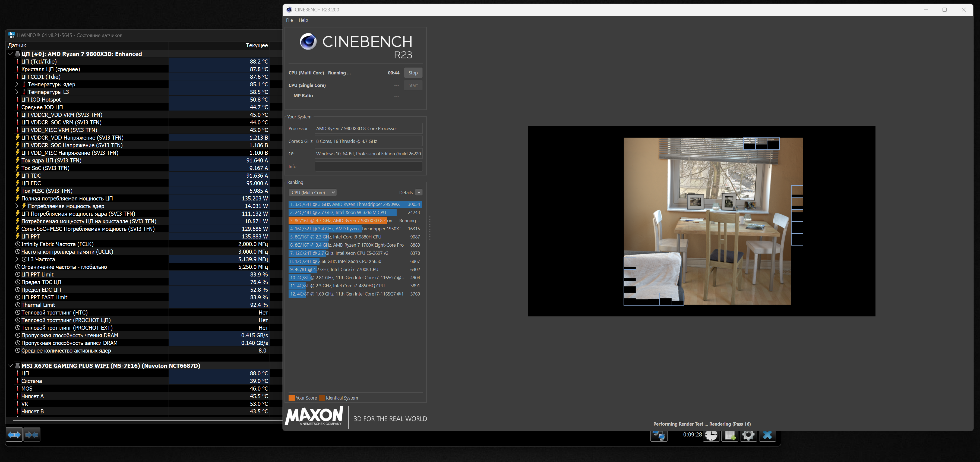Click chip icon of MSI X670E GAMING PLUS WIFI
980x462 pixels.
[17, 366]
